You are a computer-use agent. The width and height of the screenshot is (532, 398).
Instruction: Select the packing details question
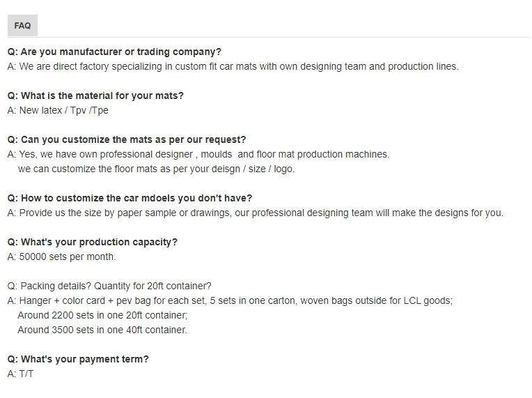tap(109, 286)
